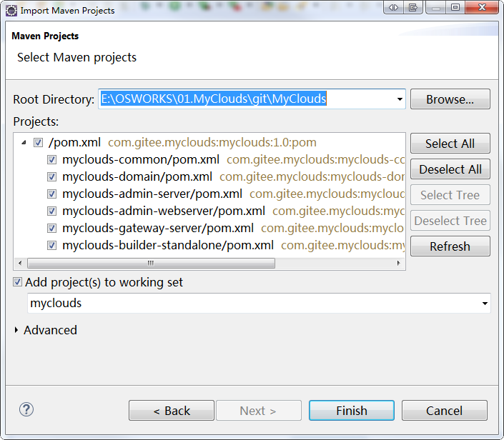
Task: Click the title bar document icon
Action: pyautogui.click(x=413, y=7)
